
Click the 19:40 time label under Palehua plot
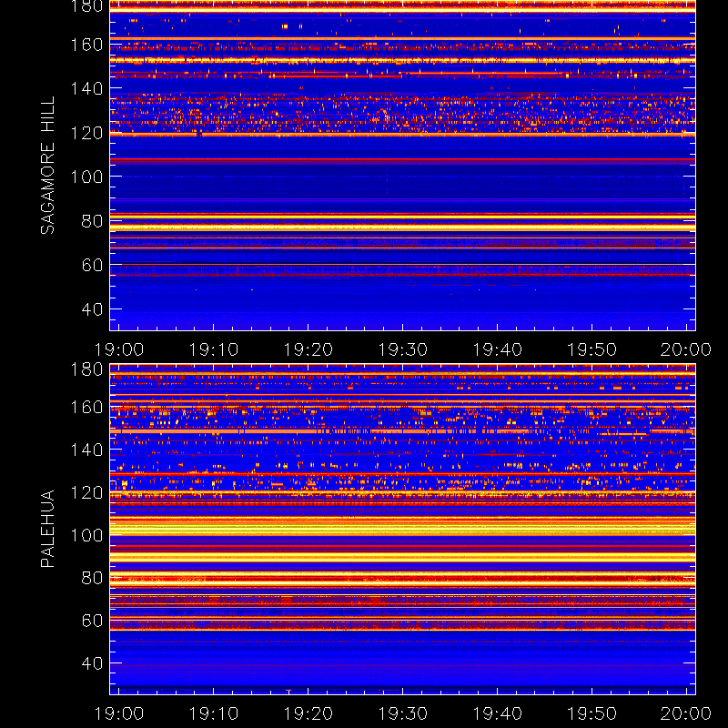[x=498, y=713]
